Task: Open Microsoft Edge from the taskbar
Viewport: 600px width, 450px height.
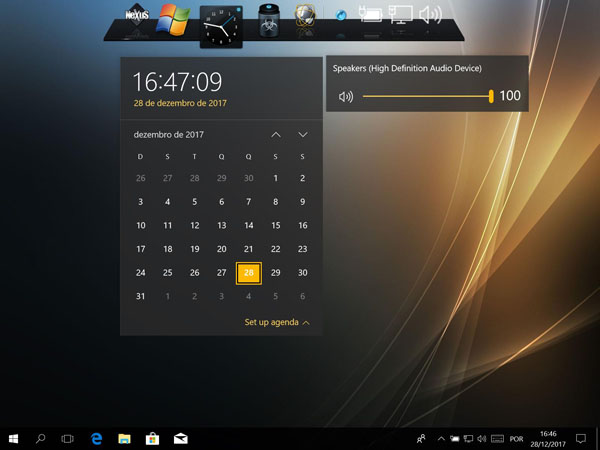Action: [97, 438]
